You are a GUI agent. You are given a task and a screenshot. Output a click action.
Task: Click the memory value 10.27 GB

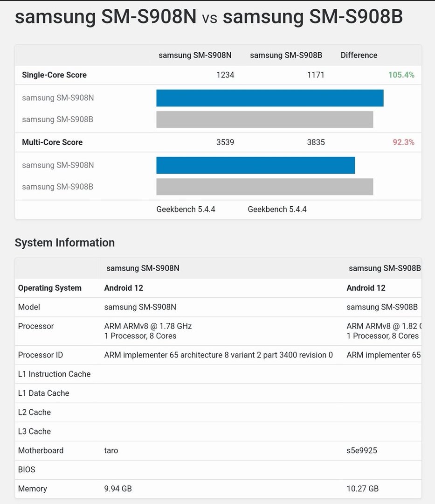[362, 489]
